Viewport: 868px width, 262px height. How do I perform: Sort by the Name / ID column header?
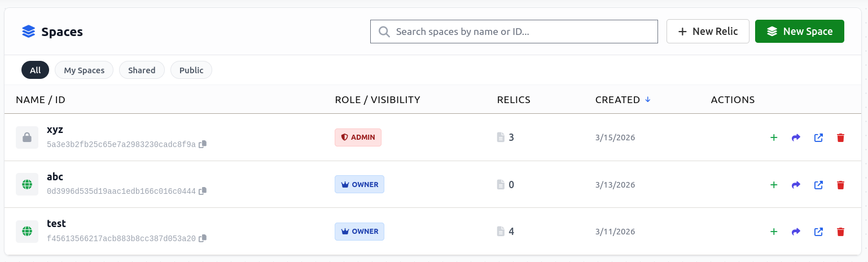point(41,100)
